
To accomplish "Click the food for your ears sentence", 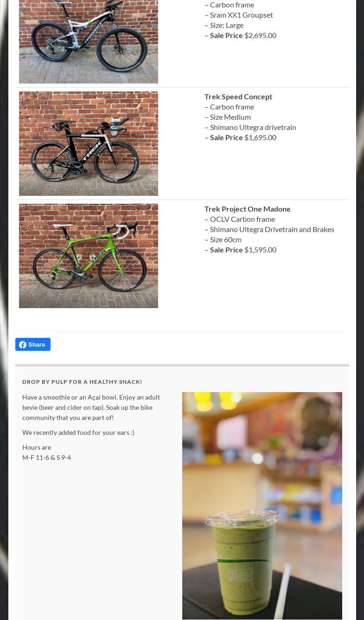I will click(78, 432).
